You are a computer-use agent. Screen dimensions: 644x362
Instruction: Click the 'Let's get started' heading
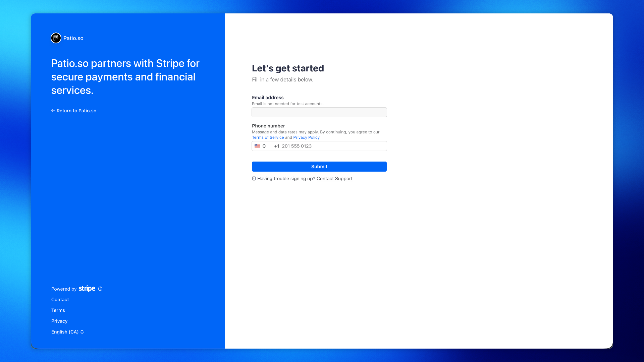(x=288, y=68)
